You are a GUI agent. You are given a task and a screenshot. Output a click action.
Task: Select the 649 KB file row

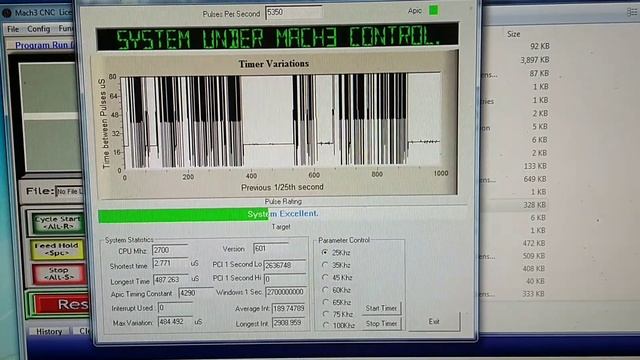point(535,179)
